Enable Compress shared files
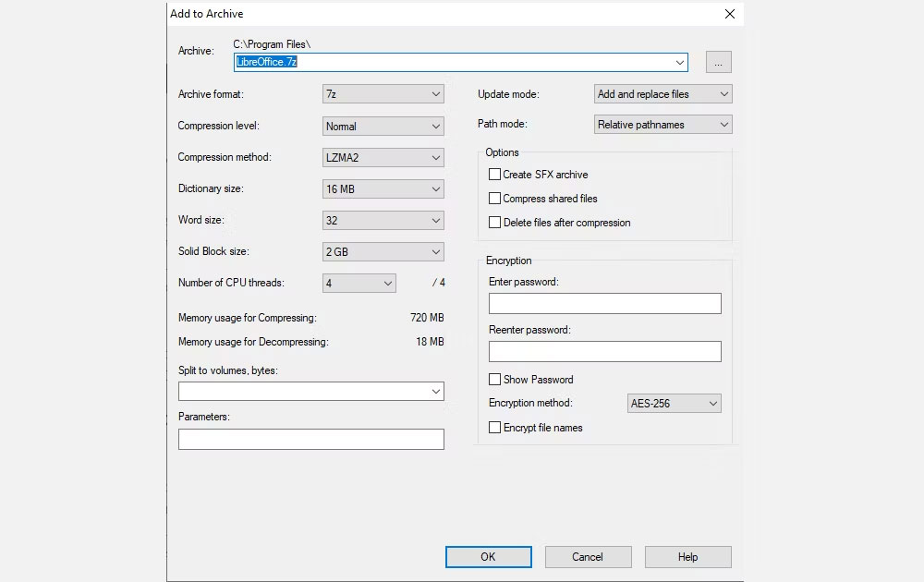Screen dimensions: 924x582 (x=494, y=198)
